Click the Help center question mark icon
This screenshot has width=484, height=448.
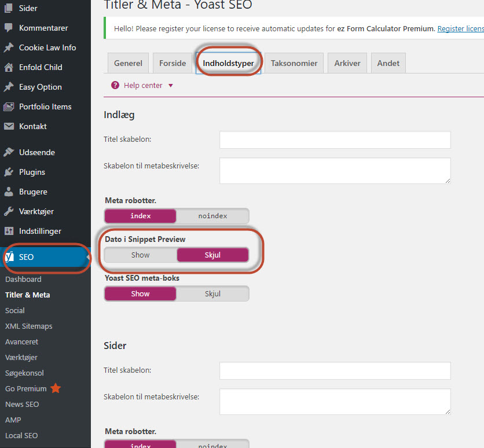(x=115, y=86)
